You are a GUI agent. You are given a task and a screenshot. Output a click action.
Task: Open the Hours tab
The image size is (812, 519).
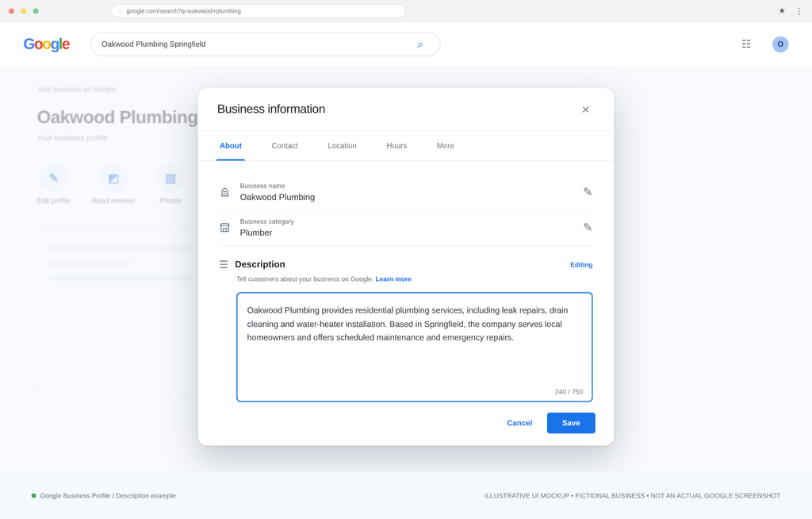[x=396, y=146]
